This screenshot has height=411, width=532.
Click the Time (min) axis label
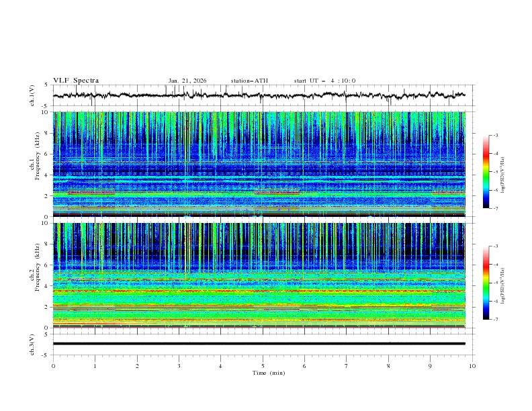click(x=267, y=373)
